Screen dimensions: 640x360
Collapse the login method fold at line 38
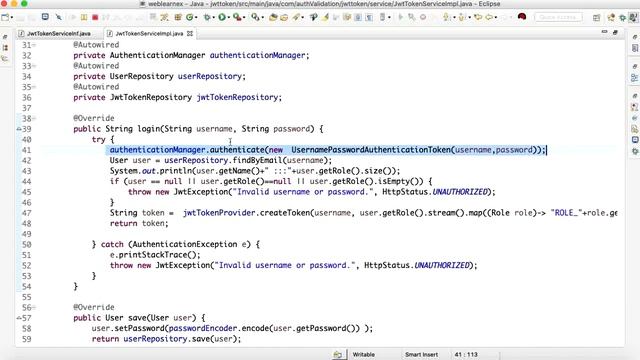[x=34, y=118]
